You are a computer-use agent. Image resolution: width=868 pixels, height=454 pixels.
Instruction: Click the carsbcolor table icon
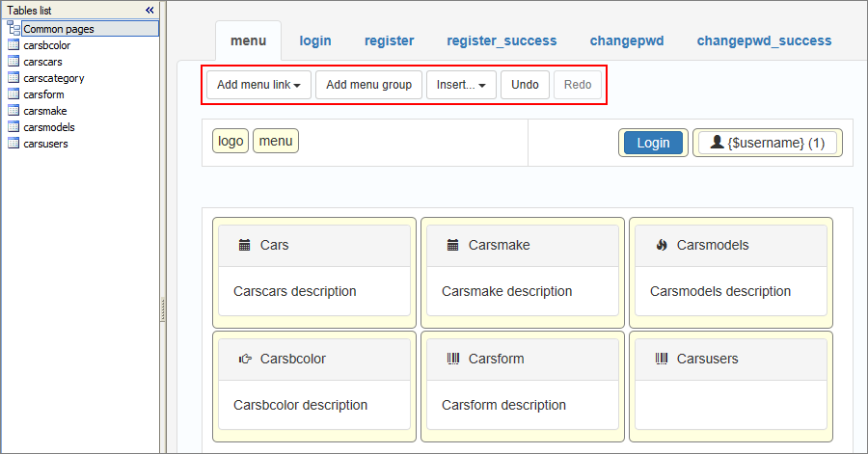point(14,44)
